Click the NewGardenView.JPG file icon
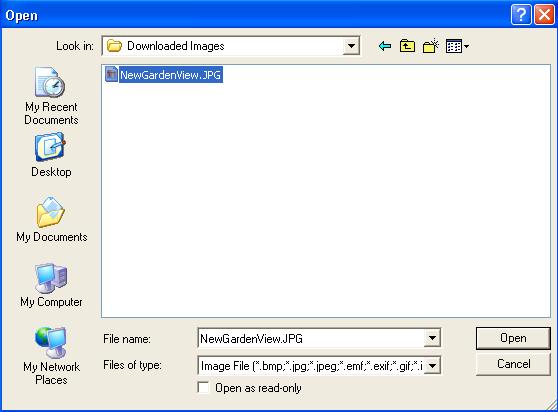Viewport: 558px width, 412px height. (111, 74)
